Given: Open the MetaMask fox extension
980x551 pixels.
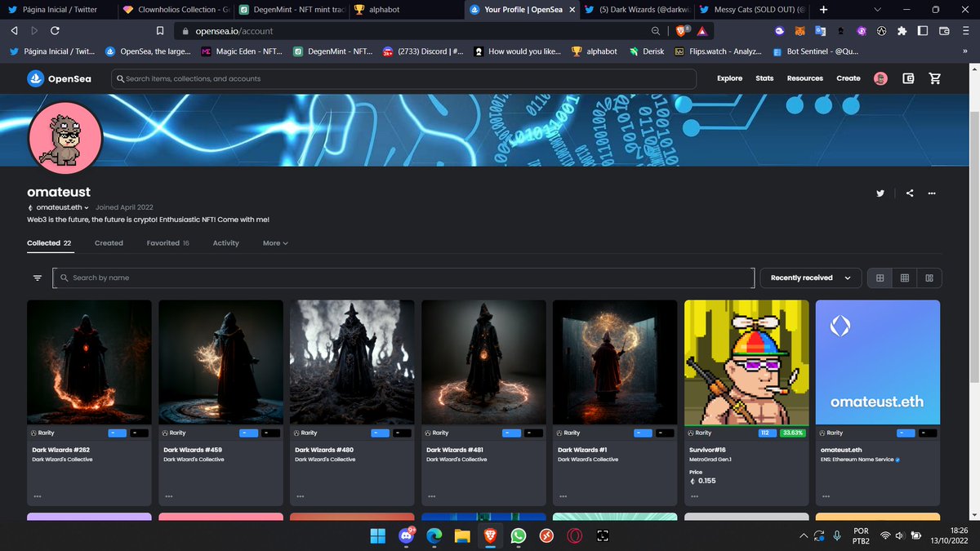Looking at the screenshot, I should 800,31.
